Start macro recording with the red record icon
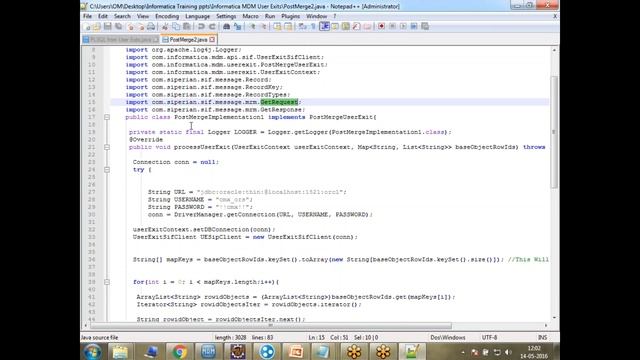640x360 pixels. pyautogui.click(x=381, y=27)
